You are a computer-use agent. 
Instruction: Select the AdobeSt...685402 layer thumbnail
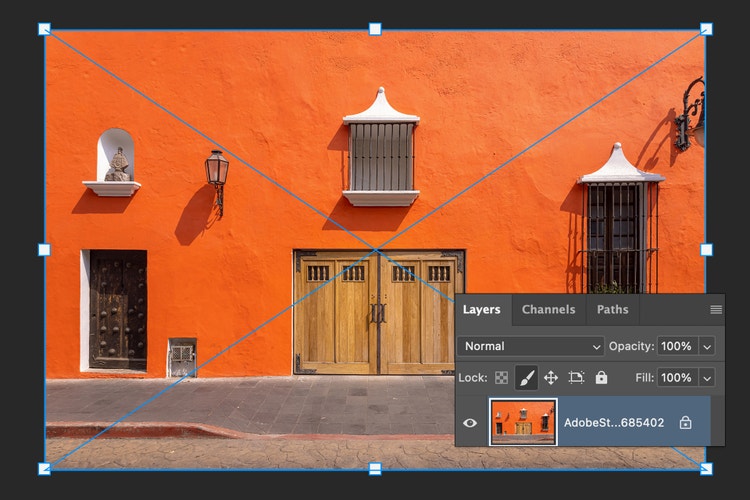pyautogui.click(x=523, y=422)
